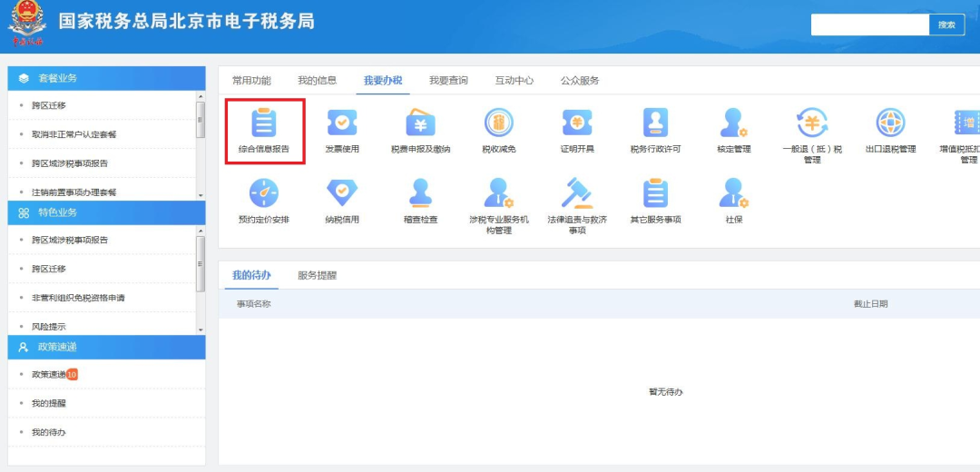Open 跨区域涉税事项报告 under 套餐业务
The width and height of the screenshot is (980, 472).
70,163
